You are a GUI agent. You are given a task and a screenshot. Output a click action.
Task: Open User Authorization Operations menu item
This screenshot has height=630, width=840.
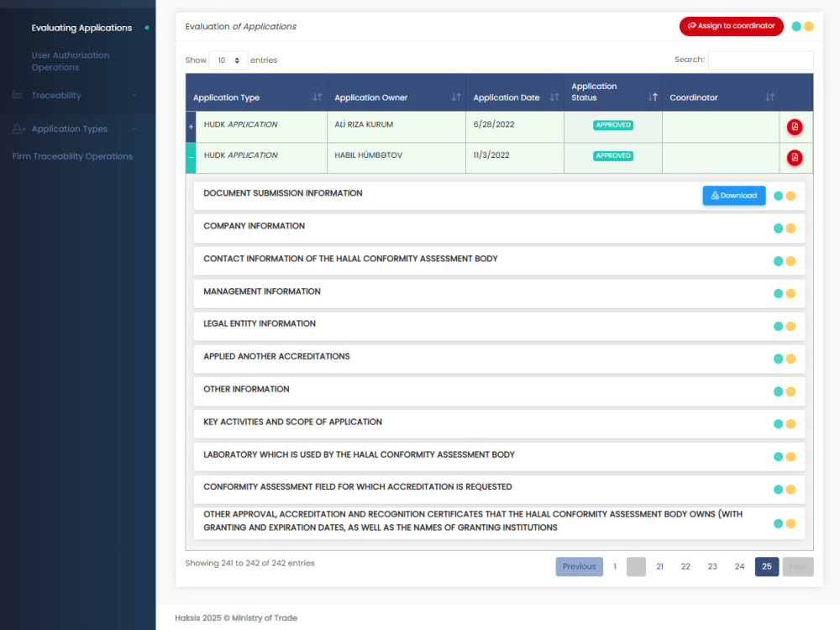click(x=71, y=61)
